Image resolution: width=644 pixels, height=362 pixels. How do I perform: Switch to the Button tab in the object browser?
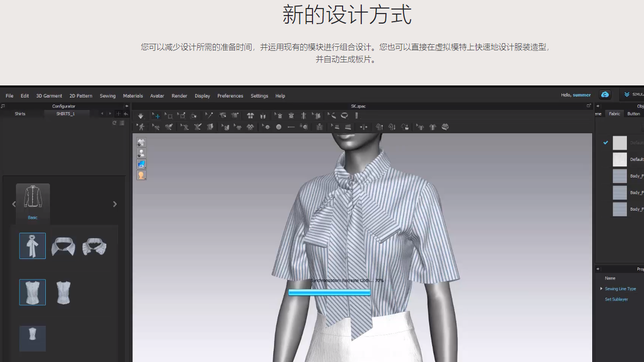point(633,114)
